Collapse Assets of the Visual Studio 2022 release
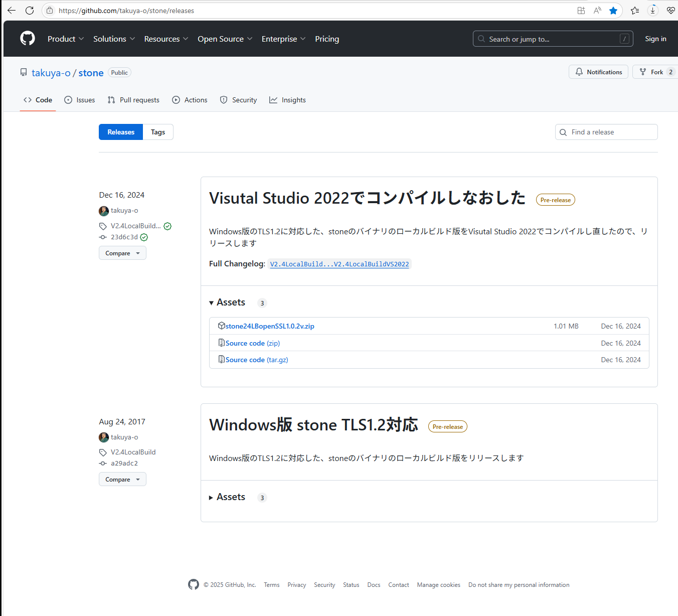Screen dimensions: 678x616 pos(227,302)
